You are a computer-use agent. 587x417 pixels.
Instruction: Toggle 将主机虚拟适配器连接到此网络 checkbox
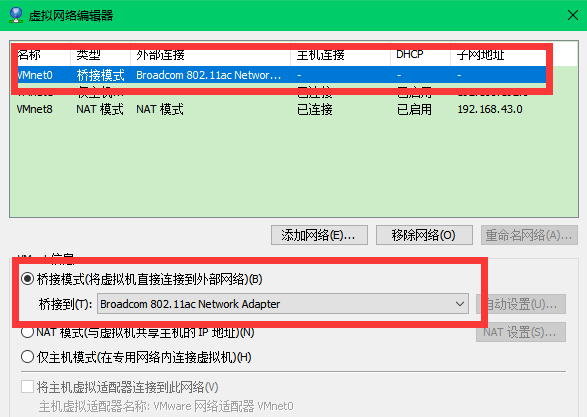coord(28,387)
